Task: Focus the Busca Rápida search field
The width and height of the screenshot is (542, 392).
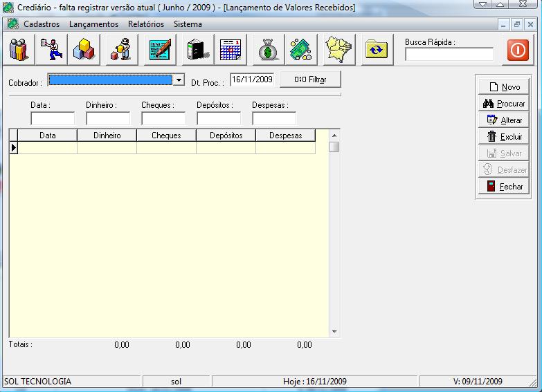Action: [x=449, y=54]
